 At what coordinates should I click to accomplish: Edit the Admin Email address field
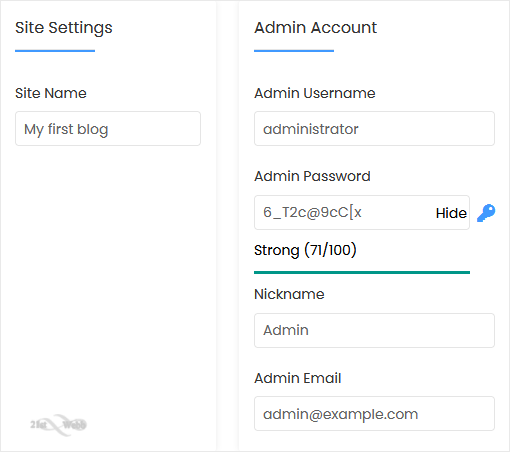coord(374,414)
